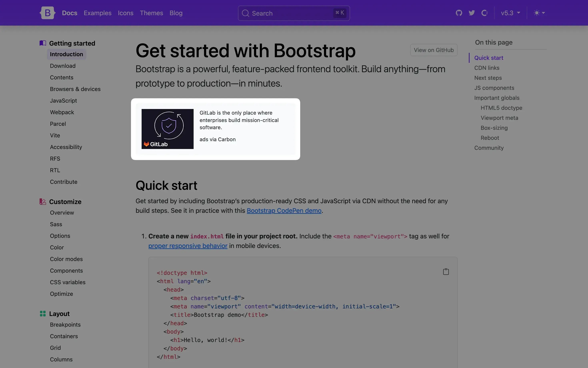Click the proper responsive behavior link
The image size is (588, 368).
tap(188, 246)
